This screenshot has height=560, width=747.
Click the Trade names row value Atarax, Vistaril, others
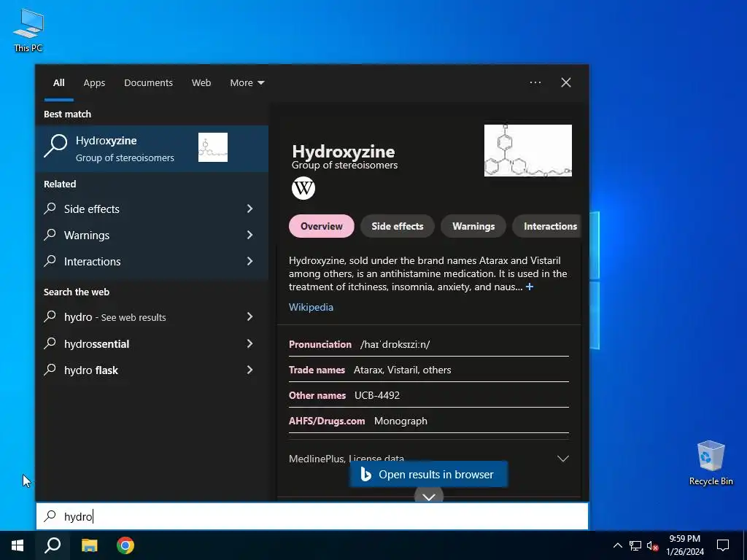[402, 370]
